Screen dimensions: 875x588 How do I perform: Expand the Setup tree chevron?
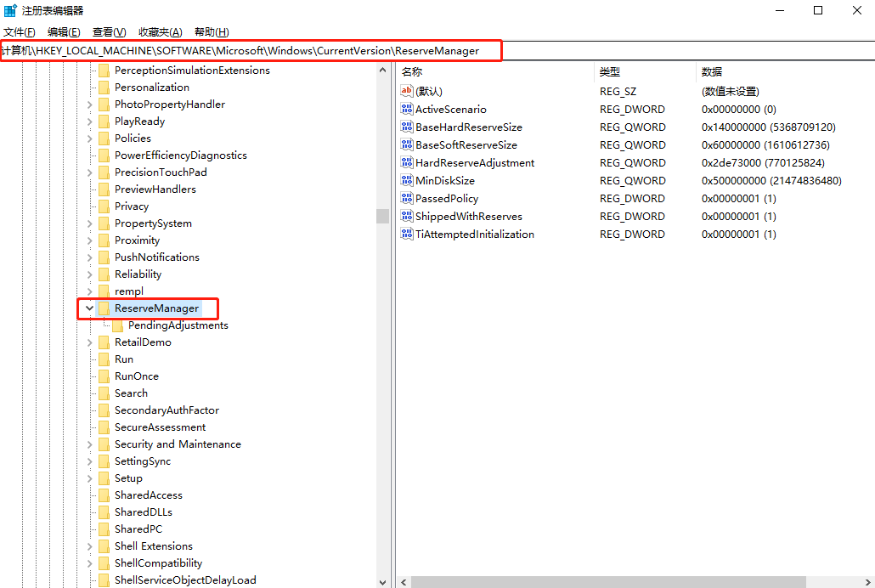point(89,478)
